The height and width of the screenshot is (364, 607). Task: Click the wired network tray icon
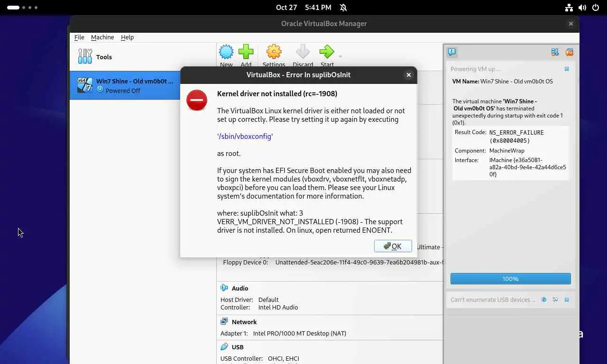pyautogui.click(x=569, y=8)
